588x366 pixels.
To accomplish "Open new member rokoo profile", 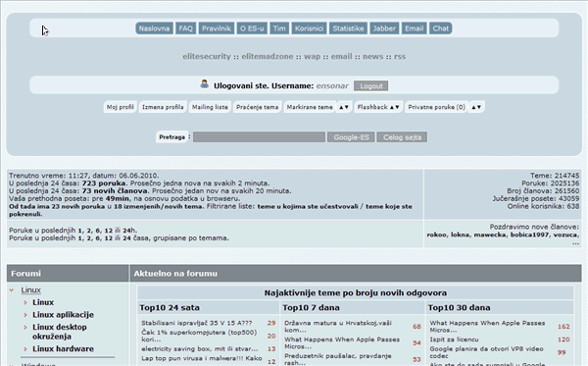I will point(436,235).
